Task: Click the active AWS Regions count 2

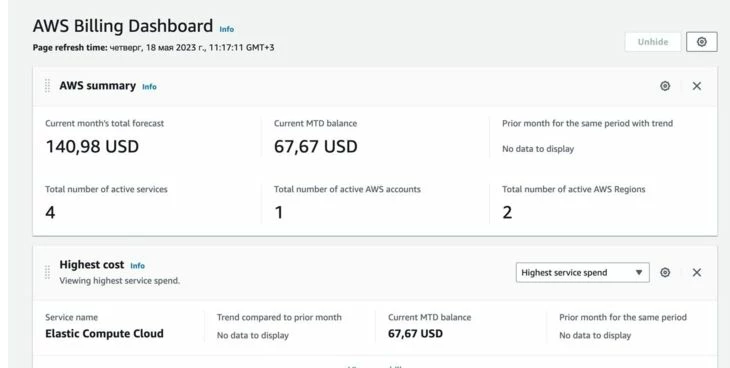Action: pyautogui.click(x=507, y=212)
